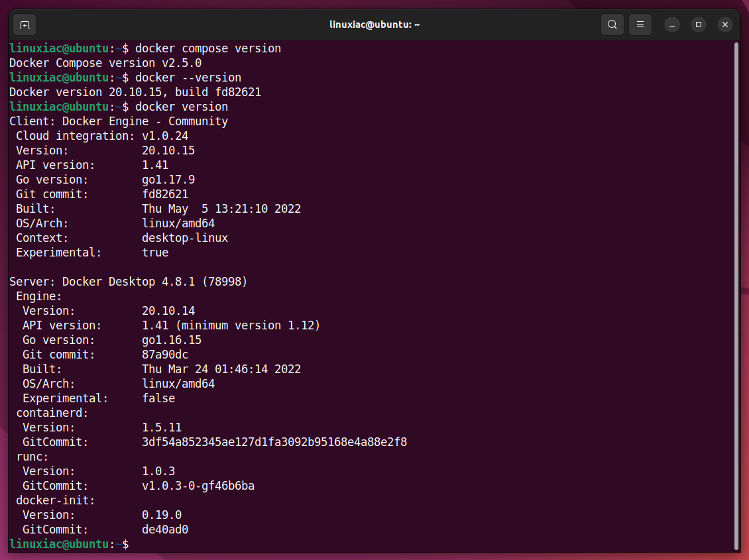Click the plain 'docker version' command

pyautogui.click(x=182, y=107)
